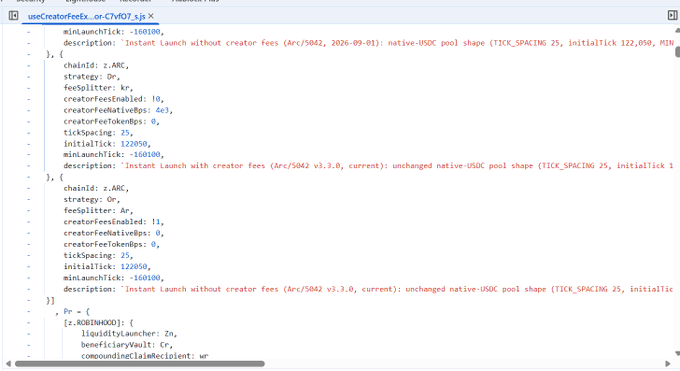Click the line 'liquidityLauncher: Zn,'

pos(129,334)
